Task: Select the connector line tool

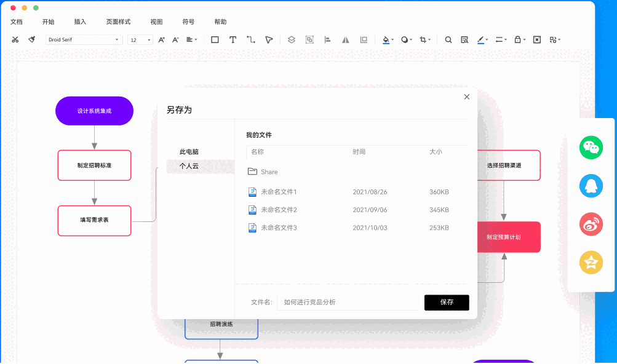Action: [251, 39]
